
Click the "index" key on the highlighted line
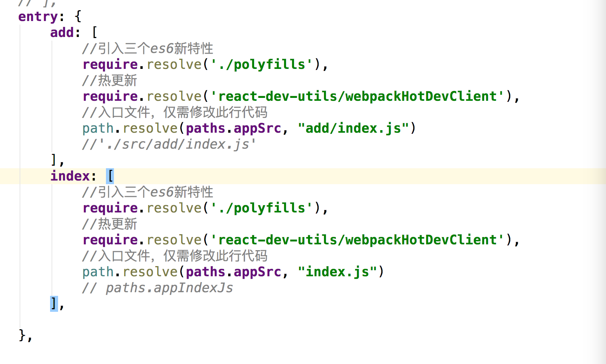pyautogui.click(x=70, y=176)
